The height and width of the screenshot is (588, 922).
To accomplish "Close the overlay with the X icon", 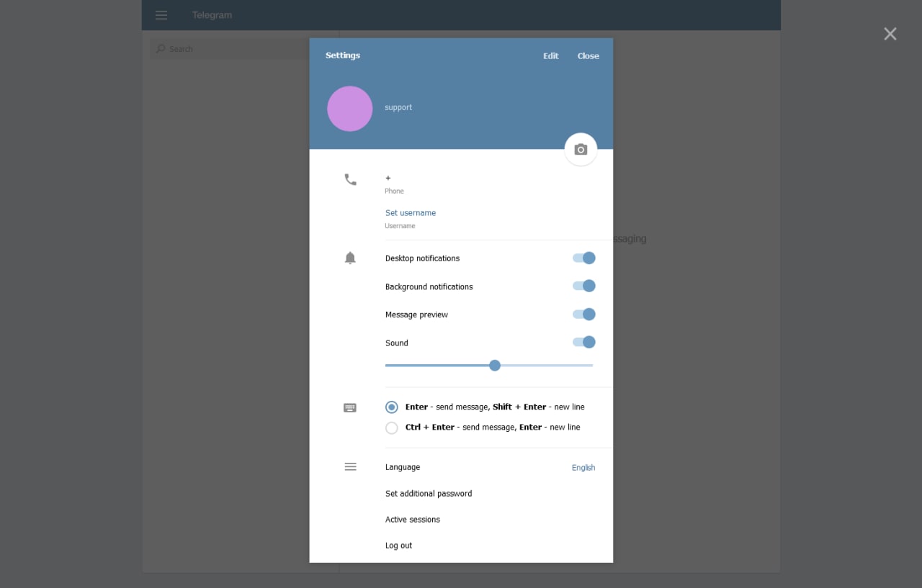I will coord(890,34).
